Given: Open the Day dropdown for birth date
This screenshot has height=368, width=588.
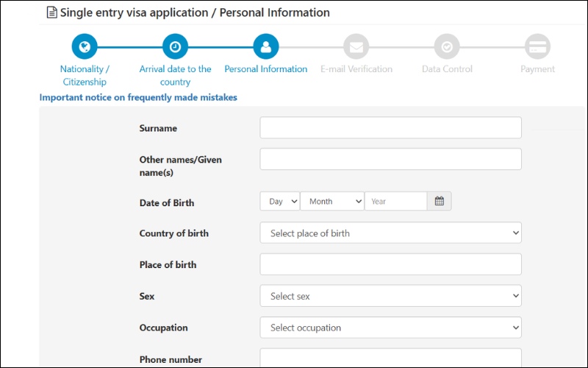Looking at the screenshot, I should click(280, 201).
